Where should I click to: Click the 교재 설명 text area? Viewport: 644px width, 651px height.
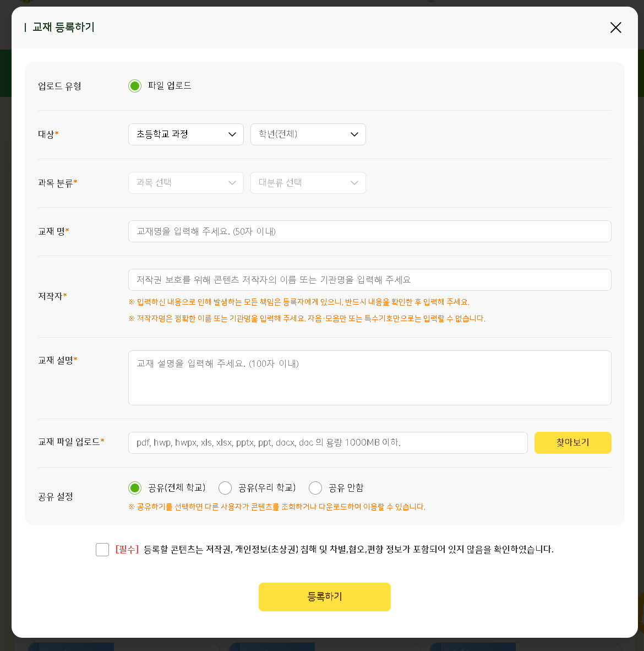coord(369,378)
